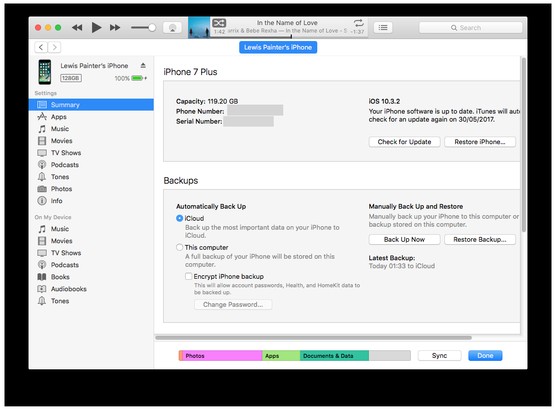Select the Lewis Painter's iPhone device button
This screenshot has height=409, width=555.
pyautogui.click(x=278, y=47)
